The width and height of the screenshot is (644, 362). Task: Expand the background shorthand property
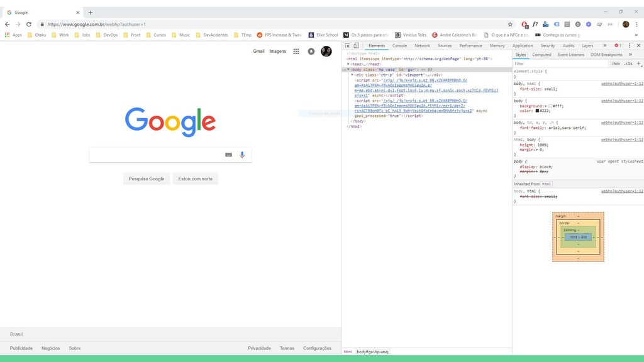coord(546,106)
